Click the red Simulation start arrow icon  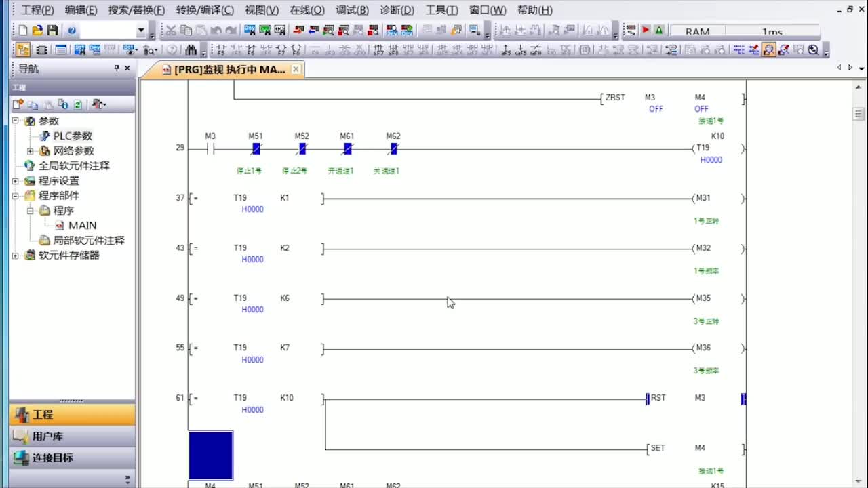(x=646, y=30)
